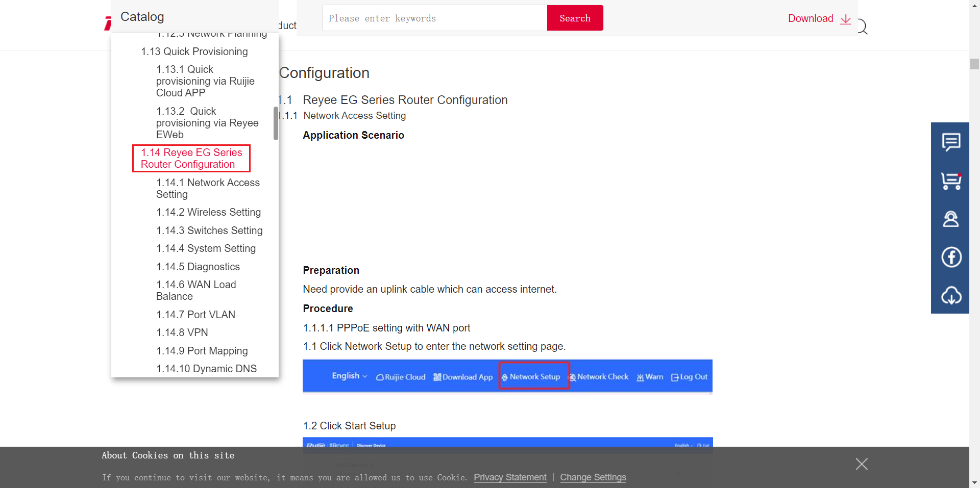Open the cloud download sidebar icon
Viewport: 980px width, 488px height.
[951, 295]
